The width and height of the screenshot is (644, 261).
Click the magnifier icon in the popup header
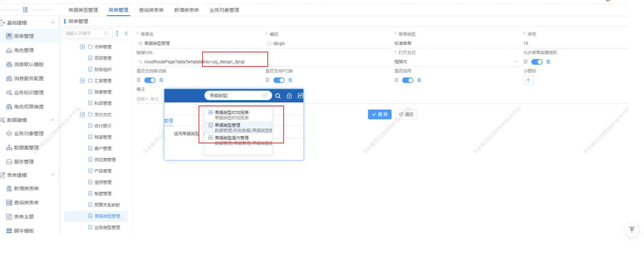[278, 96]
